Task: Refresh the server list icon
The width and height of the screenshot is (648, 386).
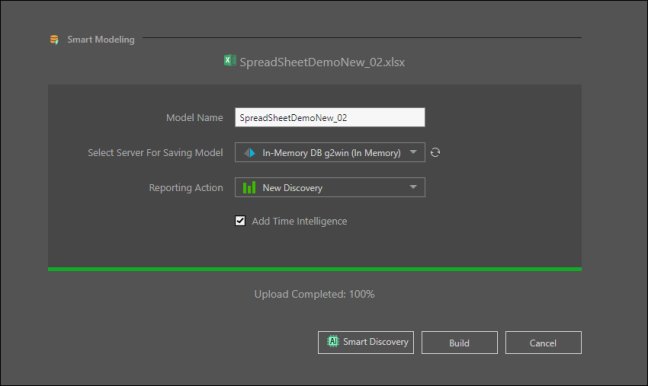Action: pos(435,152)
